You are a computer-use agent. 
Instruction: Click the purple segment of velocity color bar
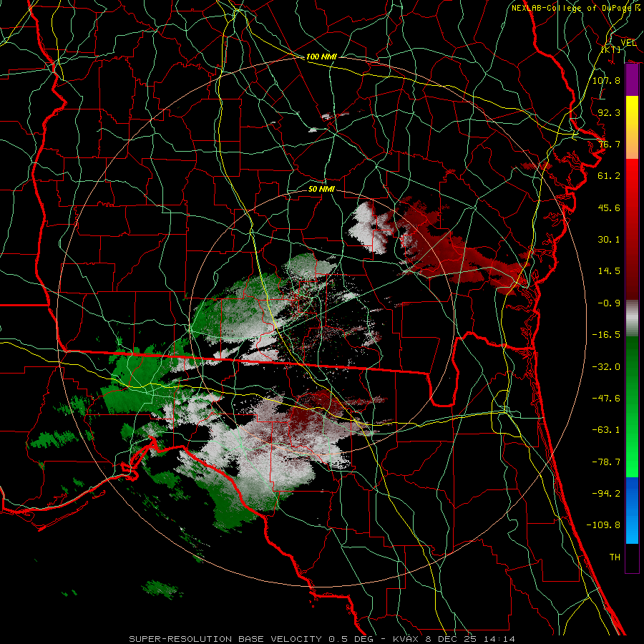coord(632,80)
